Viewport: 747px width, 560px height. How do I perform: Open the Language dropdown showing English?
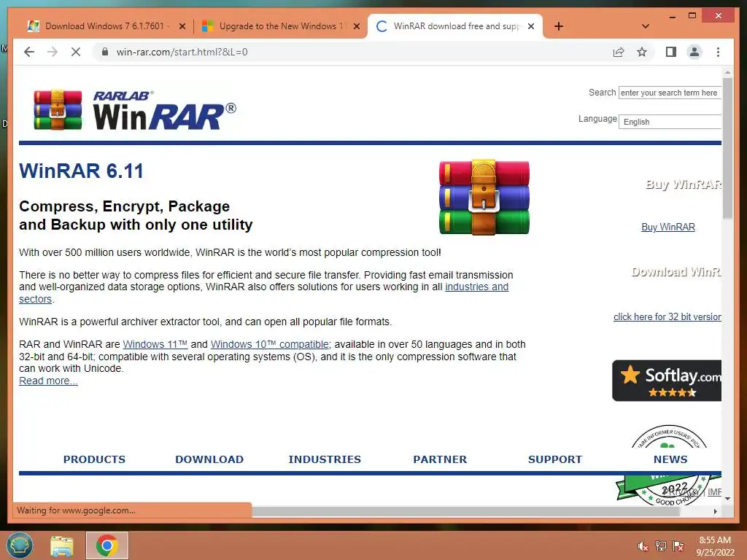670,122
